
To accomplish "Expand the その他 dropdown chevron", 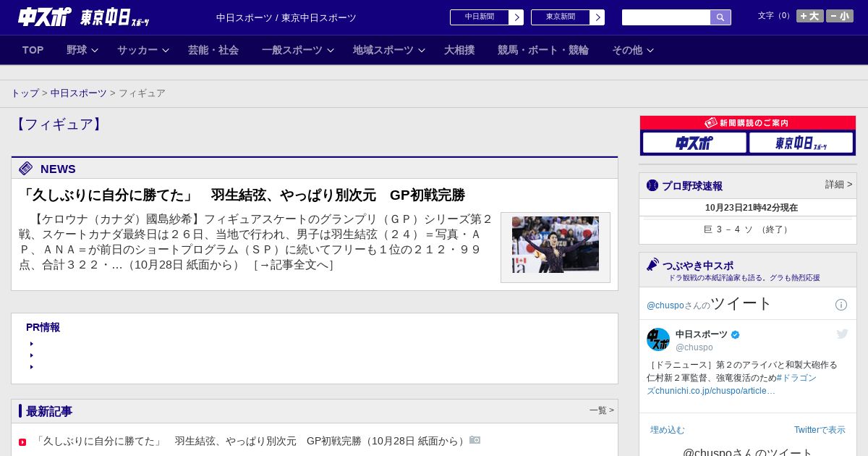I will click(x=650, y=50).
